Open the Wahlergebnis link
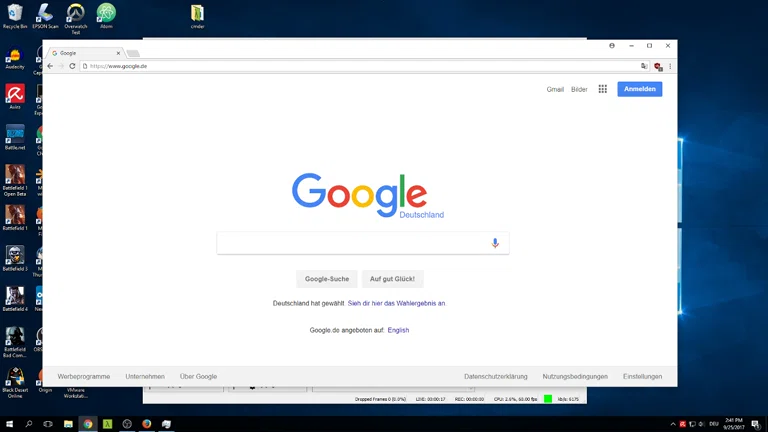The height and width of the screenshot is (432, 768). [x=396, y=303]
